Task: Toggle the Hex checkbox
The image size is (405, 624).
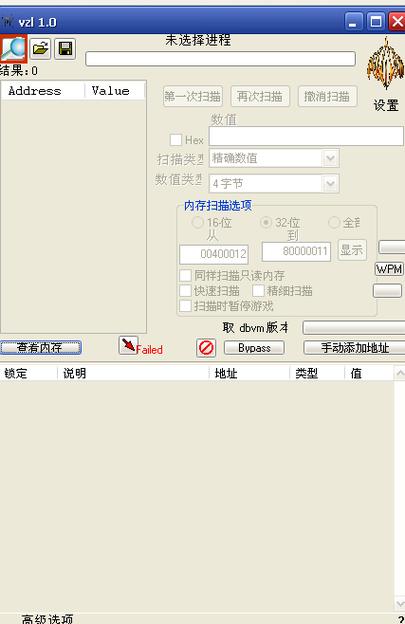Action: click(175, 140)
